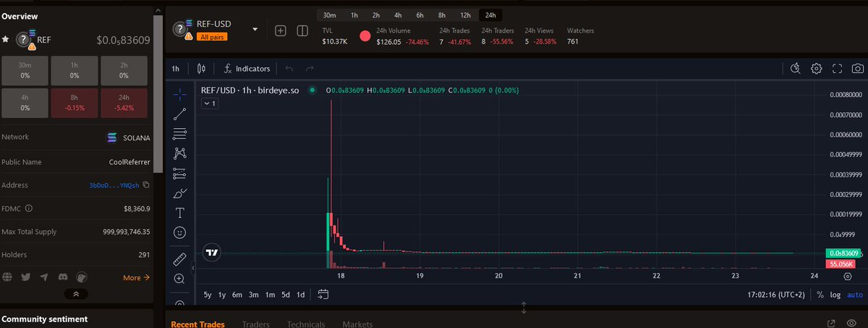This screenshot has width=868, height=328.
Task: Toggle the log scale option
Action: click(836, 295)
